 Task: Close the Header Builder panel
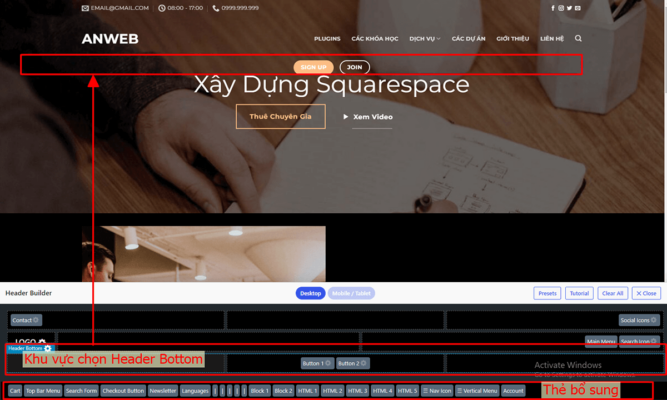coord(646,293)
